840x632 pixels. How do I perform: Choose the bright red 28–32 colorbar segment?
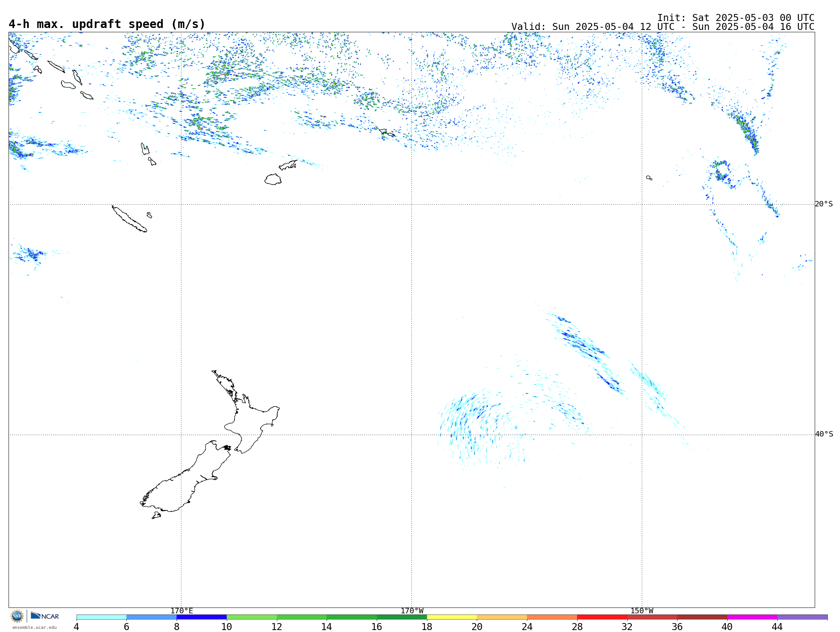[602, 617]
